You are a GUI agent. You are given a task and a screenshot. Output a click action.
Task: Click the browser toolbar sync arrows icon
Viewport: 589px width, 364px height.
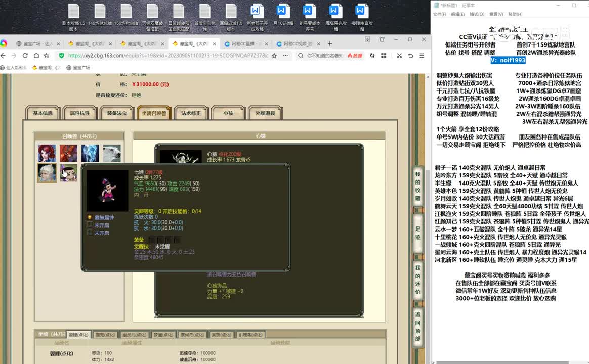pos(372,56)
